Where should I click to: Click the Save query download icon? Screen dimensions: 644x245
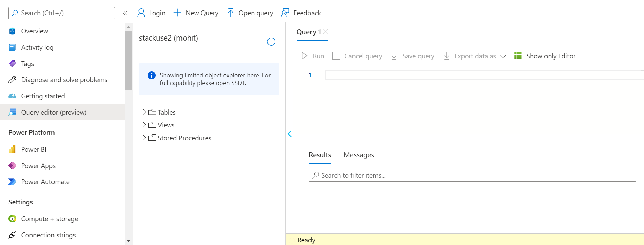(394, 56)
